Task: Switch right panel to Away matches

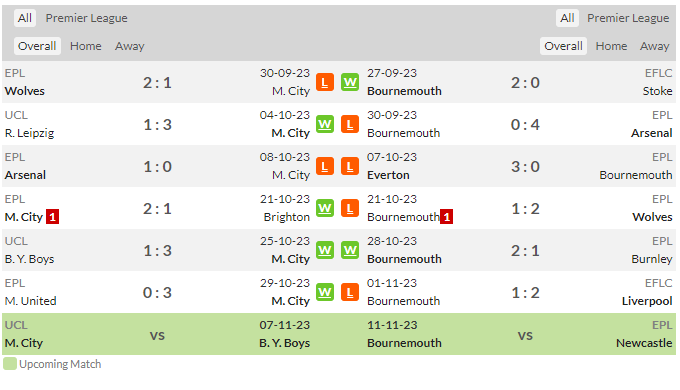Action: (x=654, y=46)
